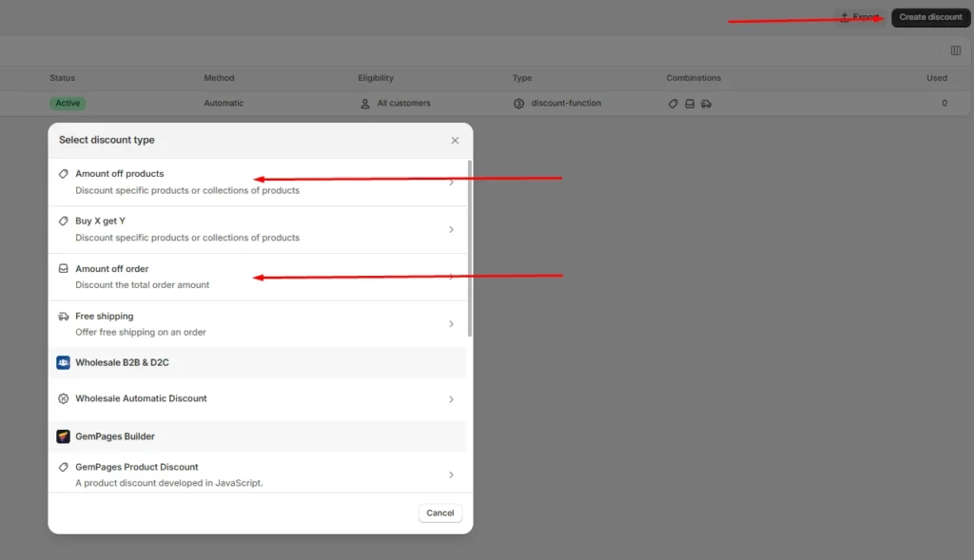Select GemPages Product Discount option
The height and width of the screenshot is (560, 974).
click(257, 474)
